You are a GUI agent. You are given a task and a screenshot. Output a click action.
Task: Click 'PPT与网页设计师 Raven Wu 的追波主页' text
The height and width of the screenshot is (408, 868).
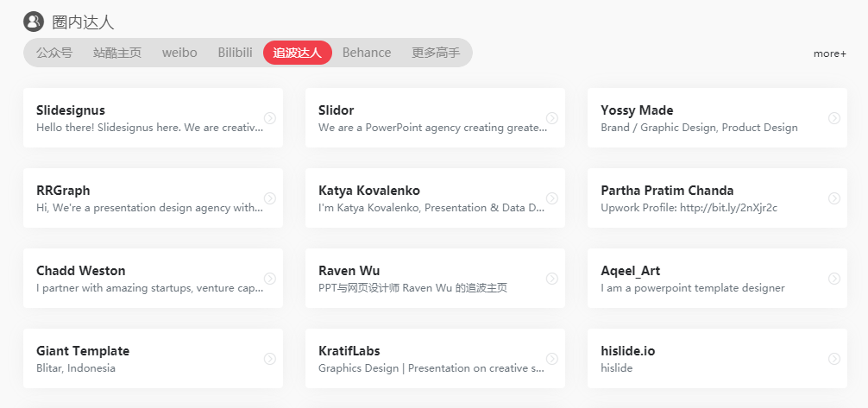point(413,288)
